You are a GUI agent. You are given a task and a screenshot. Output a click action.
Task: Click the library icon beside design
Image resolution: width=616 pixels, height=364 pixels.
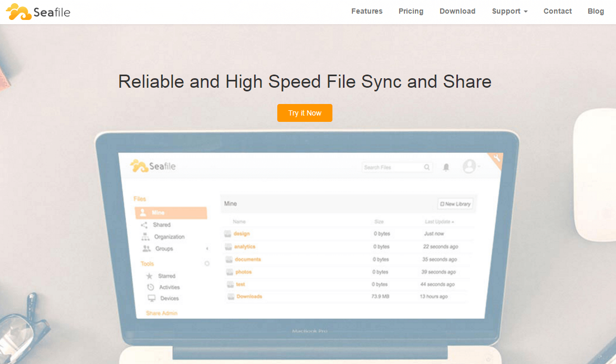[227, 234]
